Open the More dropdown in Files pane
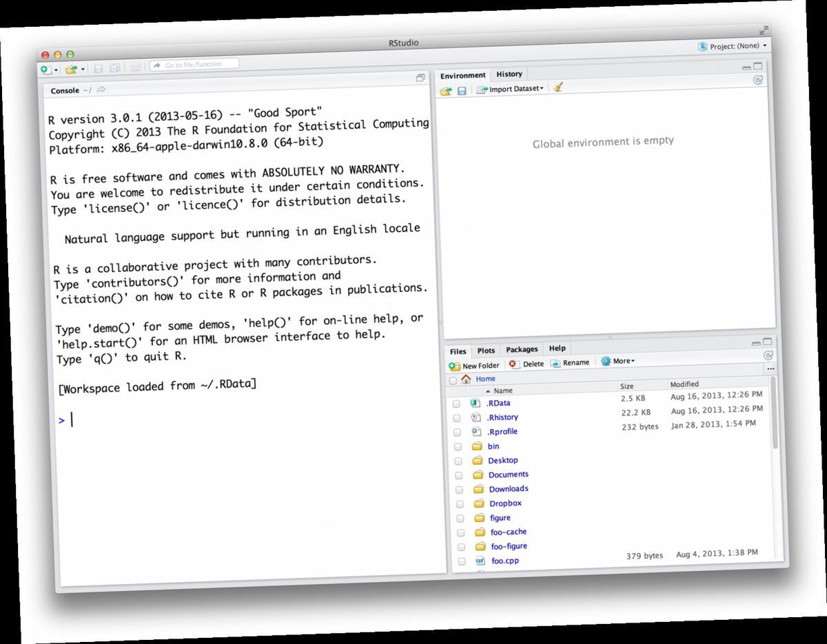 [618, 361]
